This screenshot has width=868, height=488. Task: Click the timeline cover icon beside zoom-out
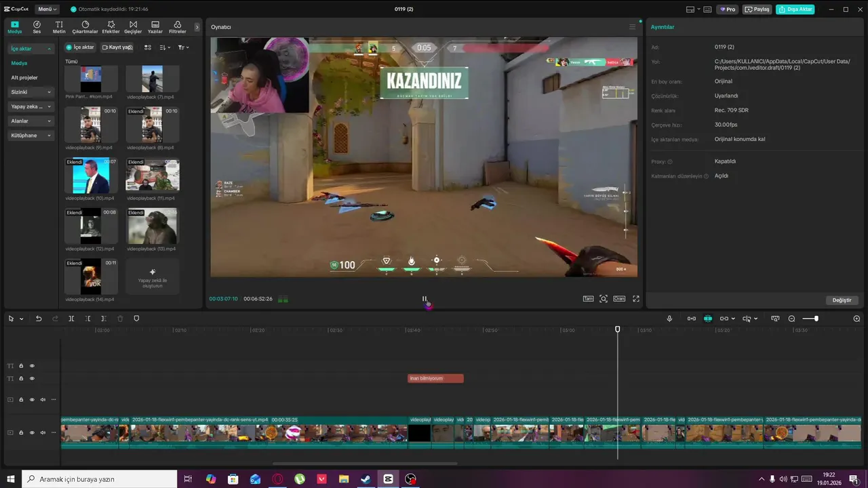point(775,319)
